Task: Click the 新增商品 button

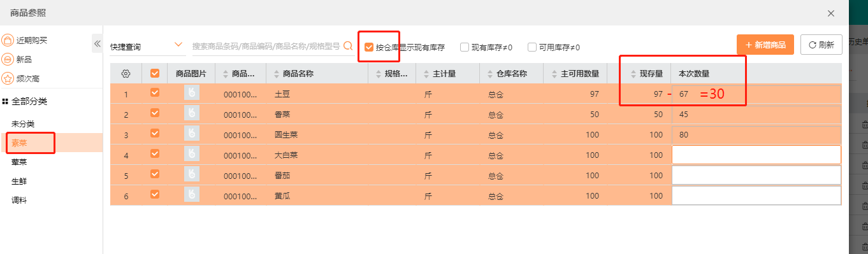Action: 765,45
